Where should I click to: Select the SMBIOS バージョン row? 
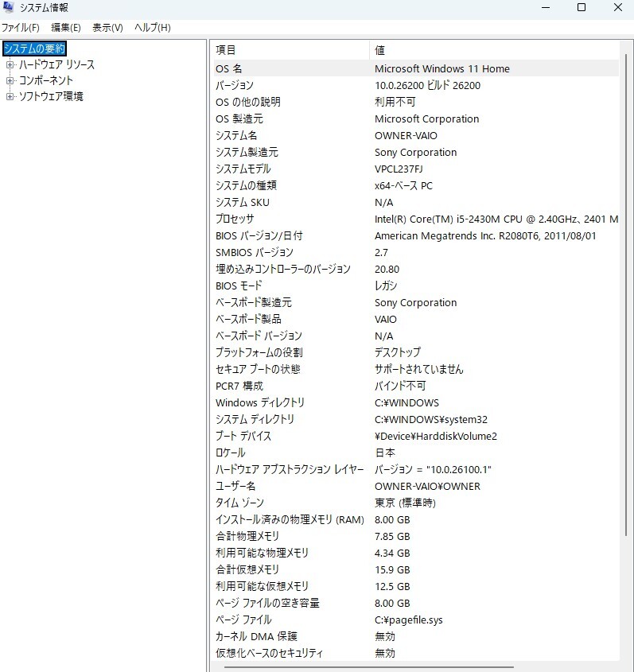[x=416, y=252]
